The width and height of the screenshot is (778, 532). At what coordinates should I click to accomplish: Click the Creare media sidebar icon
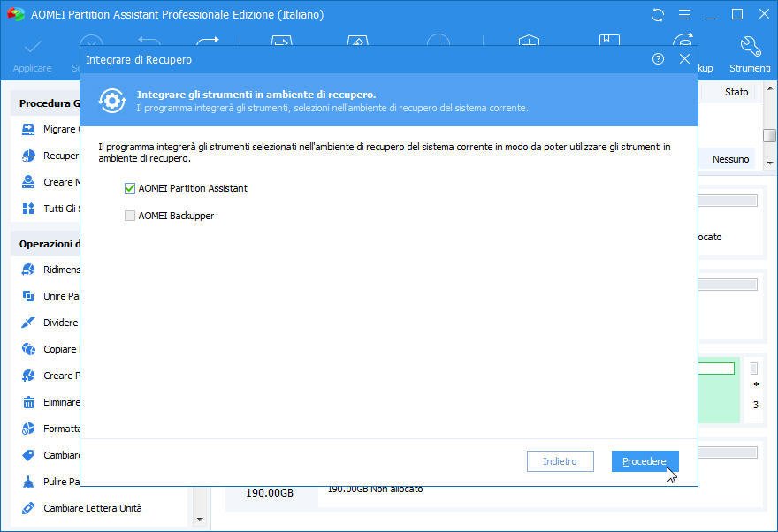[28, 182]
